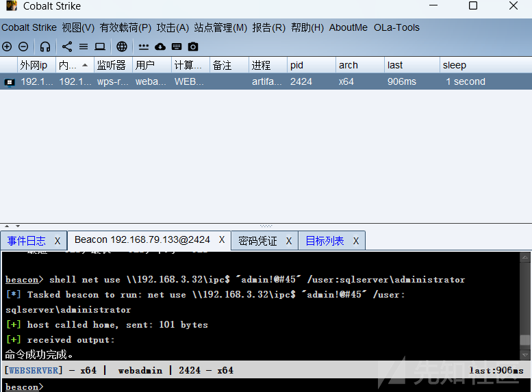The image size is (532, 392).
Task: Click the beacon command input line
Action: pos(266,387)
